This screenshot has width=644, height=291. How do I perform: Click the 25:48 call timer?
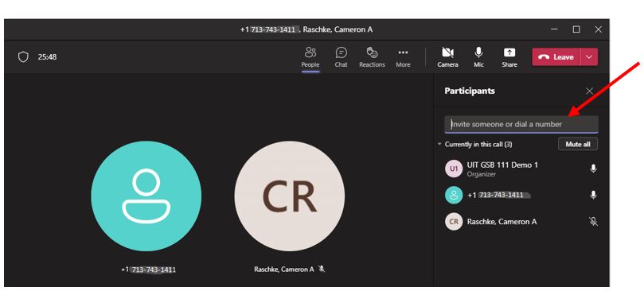[x=47, y=57]
